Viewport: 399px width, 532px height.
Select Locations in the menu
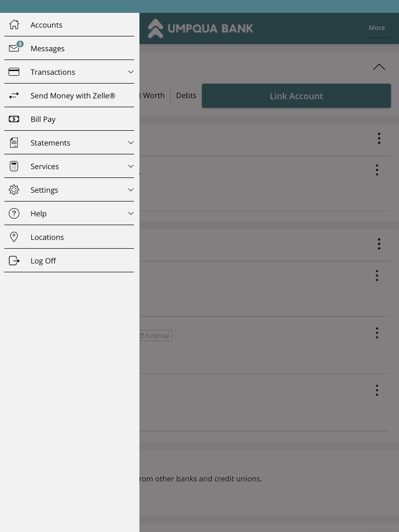(x=69, y=237)
